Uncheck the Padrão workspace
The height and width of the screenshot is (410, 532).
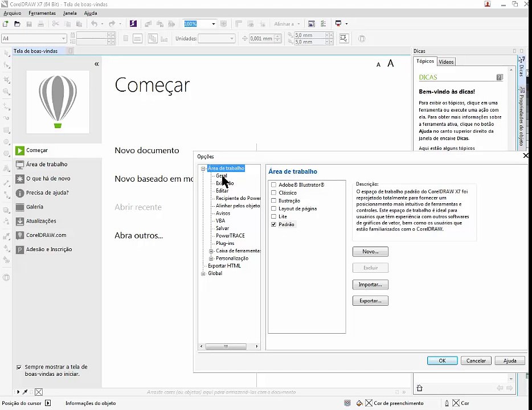(273, 224)
